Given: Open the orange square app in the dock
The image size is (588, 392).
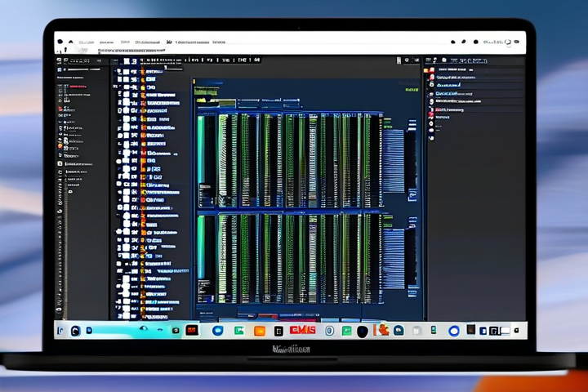Looking at the screenshot, I should [x=260, y=331].
